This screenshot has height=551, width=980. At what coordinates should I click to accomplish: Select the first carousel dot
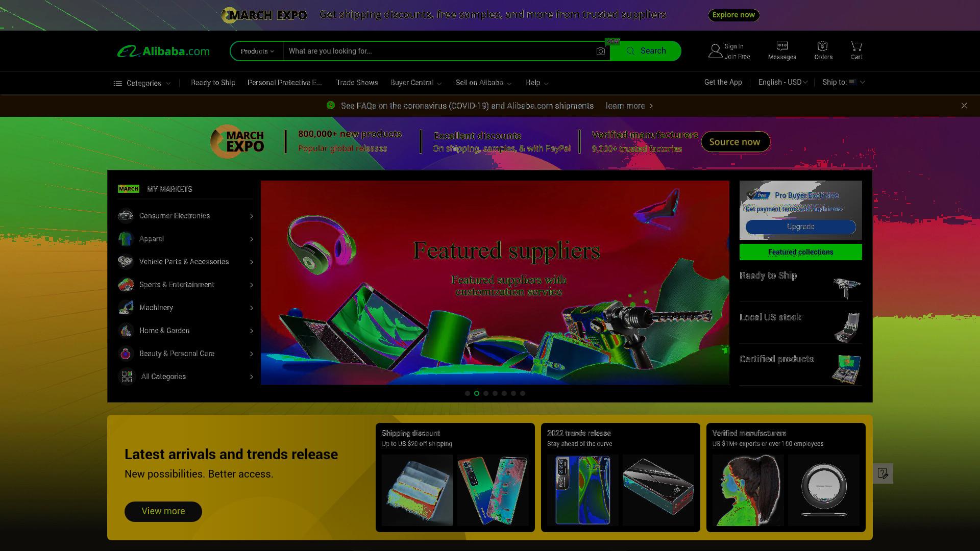[468, 393]
